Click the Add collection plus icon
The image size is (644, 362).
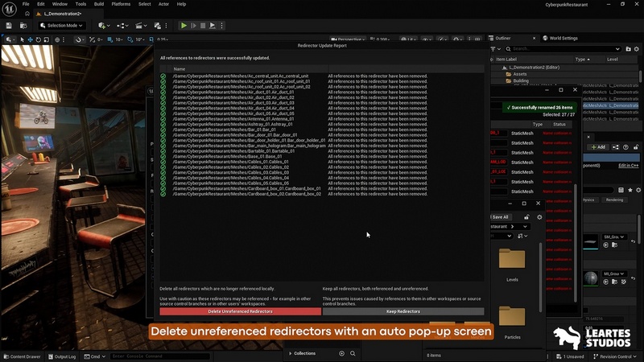[341, 353]
